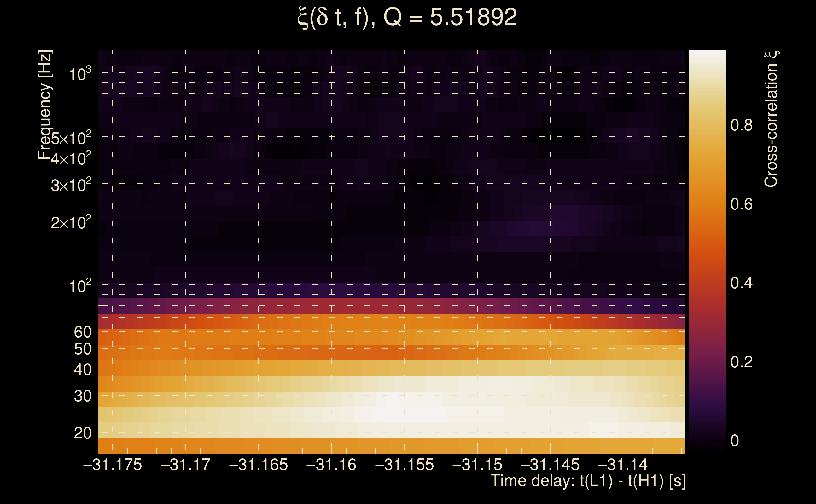
Task: Click the 0.4 tick label on the colorbar
Action: pyautogui.click(x=741, y=283)
